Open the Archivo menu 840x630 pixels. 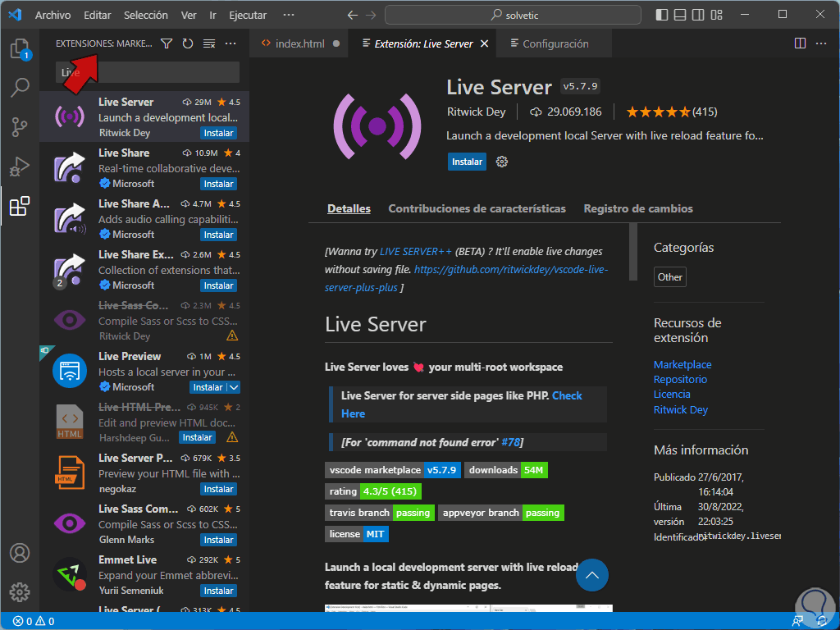pyautogui.click(x=52, y=15)
